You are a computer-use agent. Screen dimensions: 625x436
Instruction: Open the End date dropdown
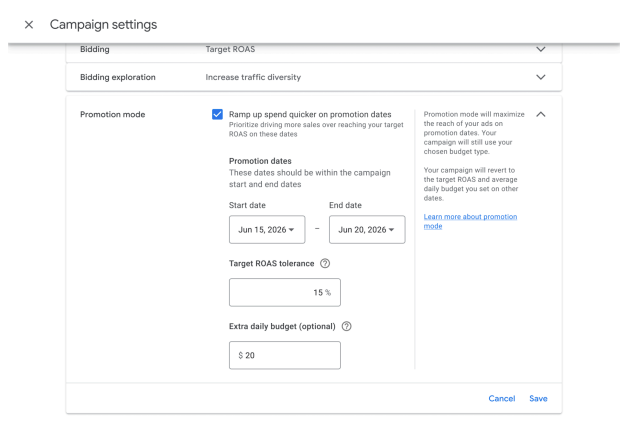click(367, 230)
